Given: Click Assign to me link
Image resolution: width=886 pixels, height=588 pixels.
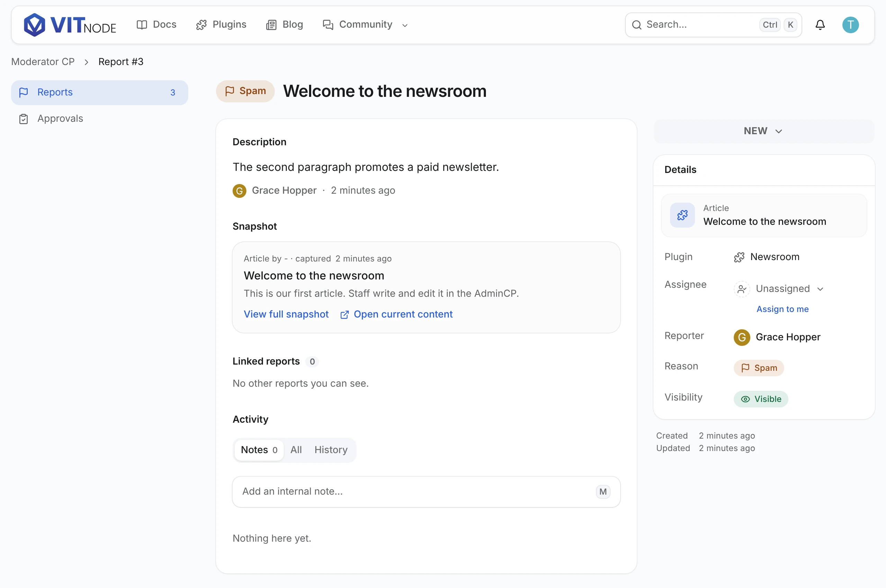Looking at the screenshot, I should click(783, 309).
